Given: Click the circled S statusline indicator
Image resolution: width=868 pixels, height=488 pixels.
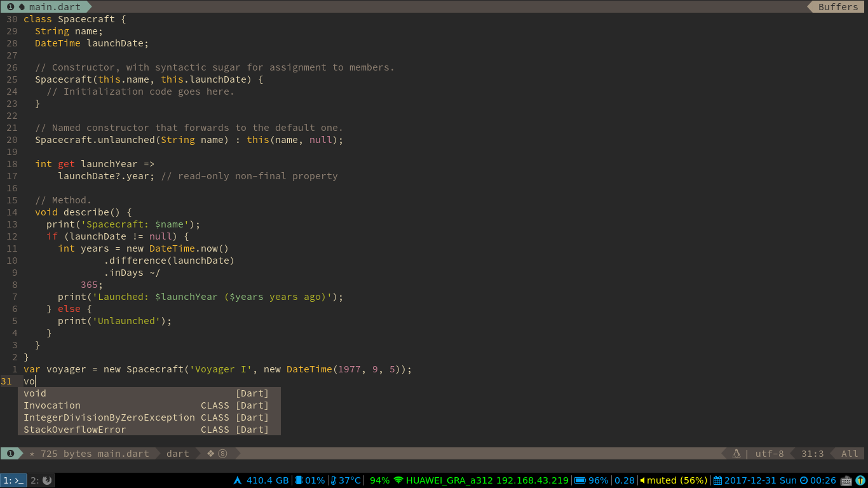Looking at the screenshot, I should click(222, 454).
